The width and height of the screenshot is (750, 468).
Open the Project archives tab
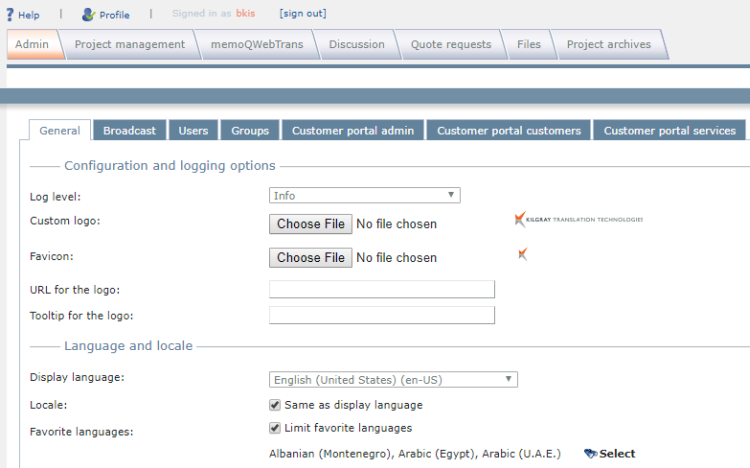coord(608,44)
